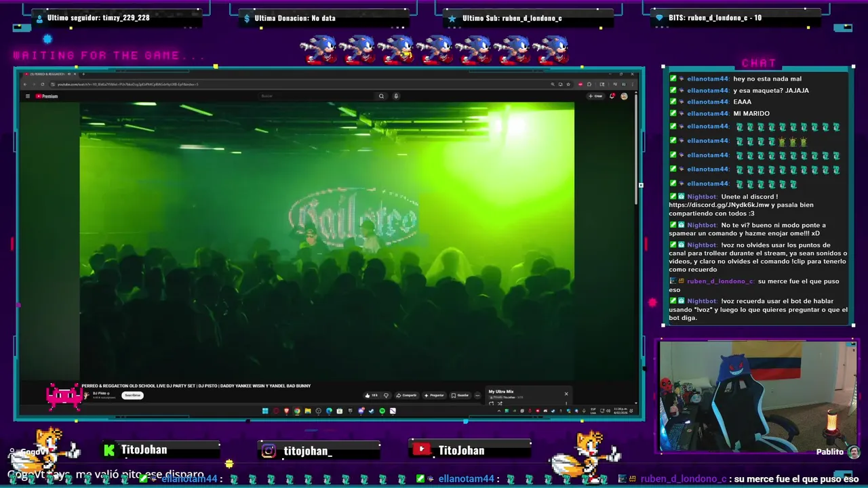The height and width of the screenshot is (488, 868).
Task: Save video with Guardar button
Action: pyautogui.click(x=460, y=395)
